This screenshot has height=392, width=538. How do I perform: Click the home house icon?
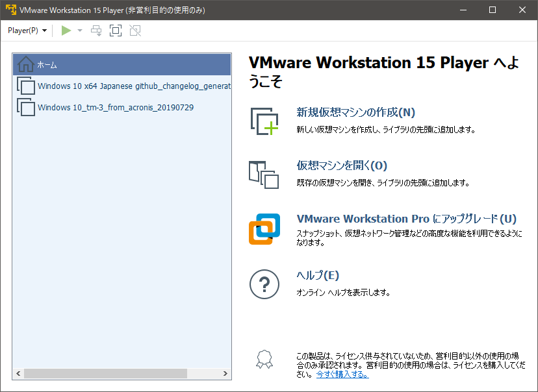26,64
